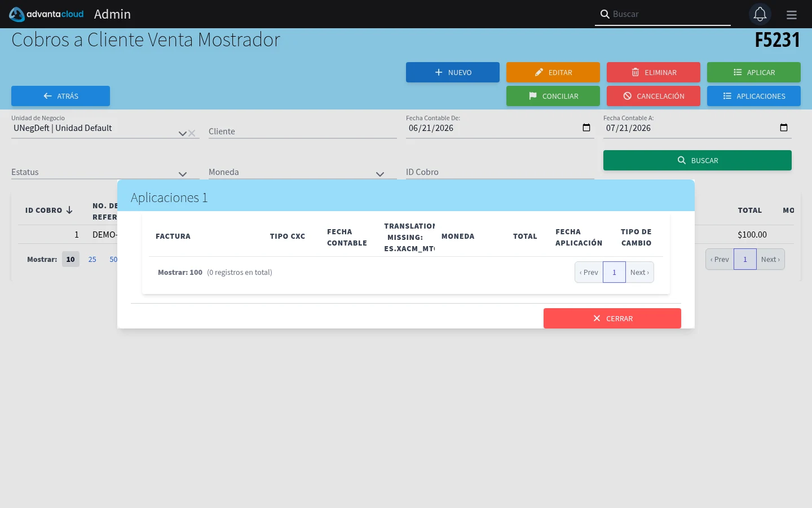Click the FACTURA column header
The image size is (812, 508).
pos(173,236)
